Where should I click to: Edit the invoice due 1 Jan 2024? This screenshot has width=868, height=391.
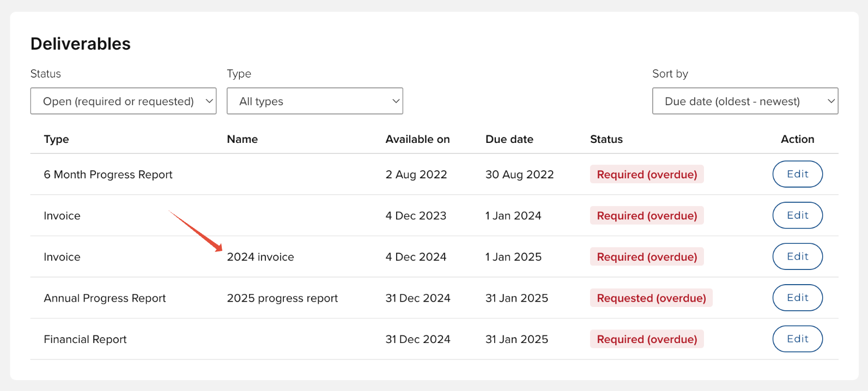click(x=797, y=215)
